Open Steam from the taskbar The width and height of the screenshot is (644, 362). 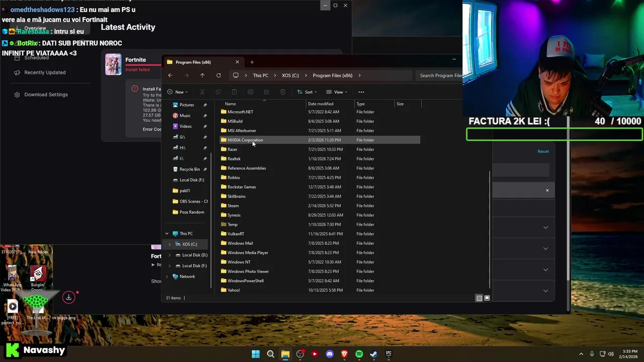pos(374,354)
